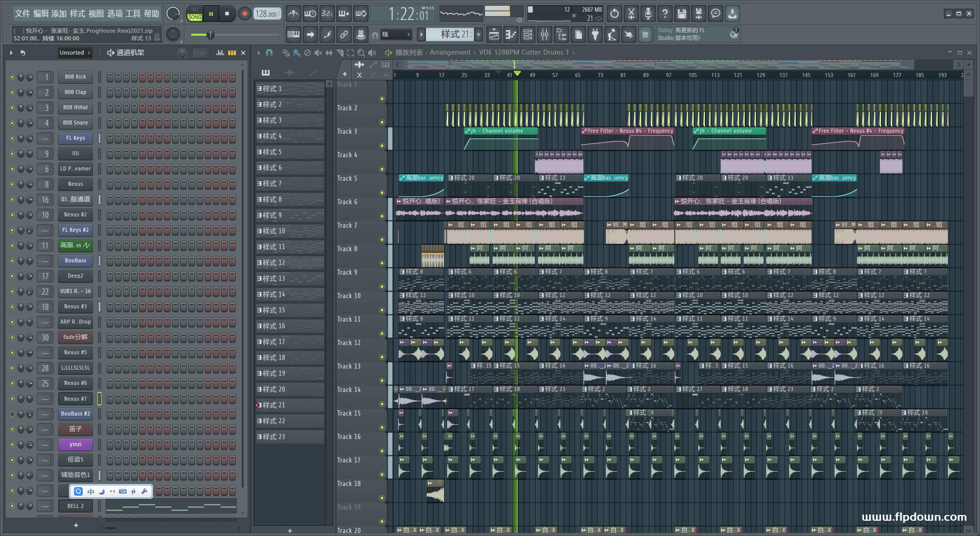Click the question mark help icon

[x=665, y=14]
